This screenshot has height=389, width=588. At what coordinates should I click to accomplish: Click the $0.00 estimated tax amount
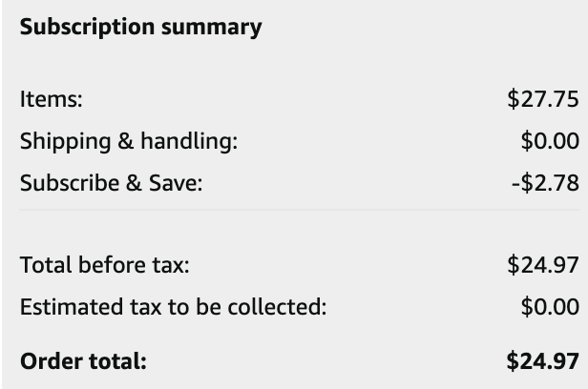click(550, 307)
